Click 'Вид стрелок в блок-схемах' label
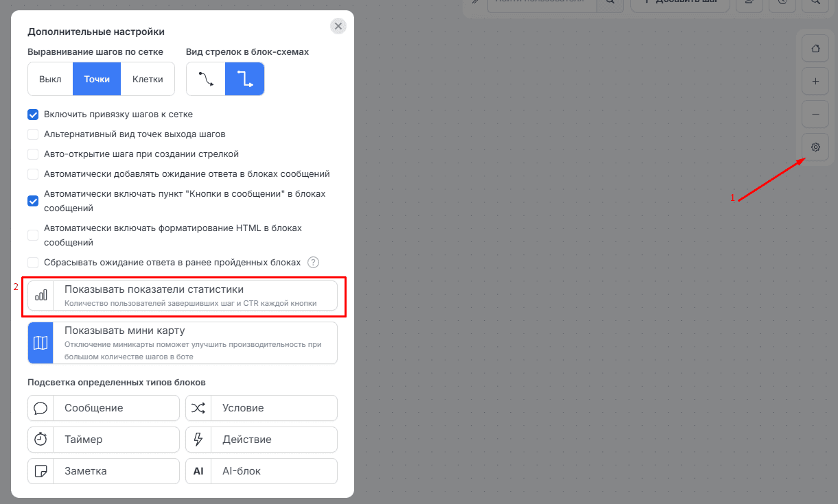The height and width of the screenshot is (504, 838). (248, 51)
